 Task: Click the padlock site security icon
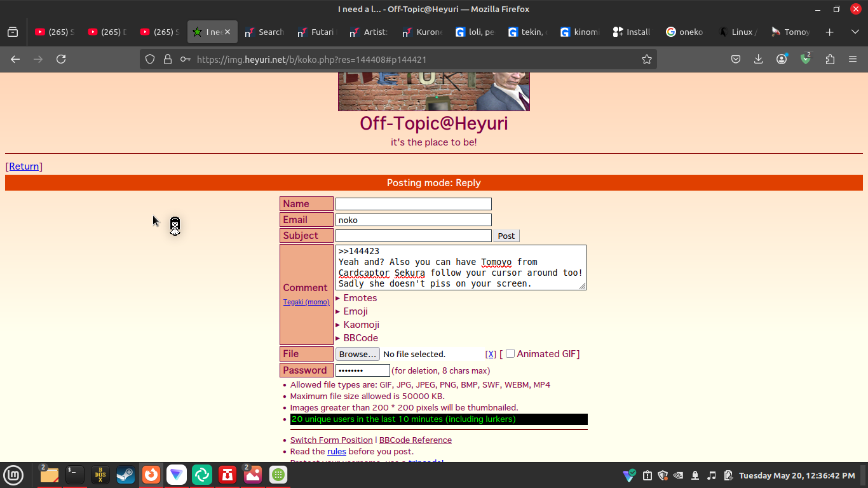point(168,59)
